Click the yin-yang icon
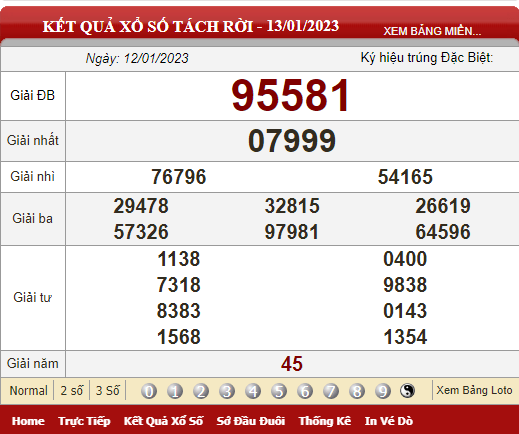Viewport: 519px width, 434px height. (407, 390)
